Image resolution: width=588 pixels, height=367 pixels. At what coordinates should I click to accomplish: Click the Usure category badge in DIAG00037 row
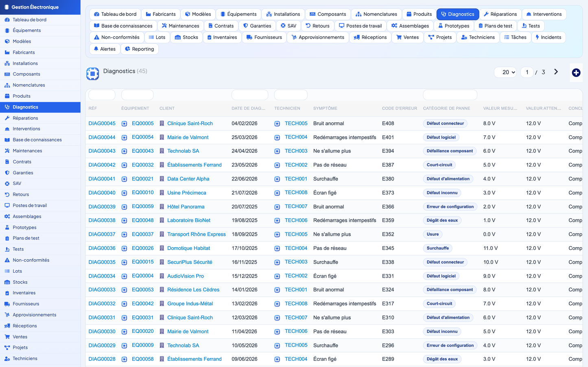pos(433,235)
